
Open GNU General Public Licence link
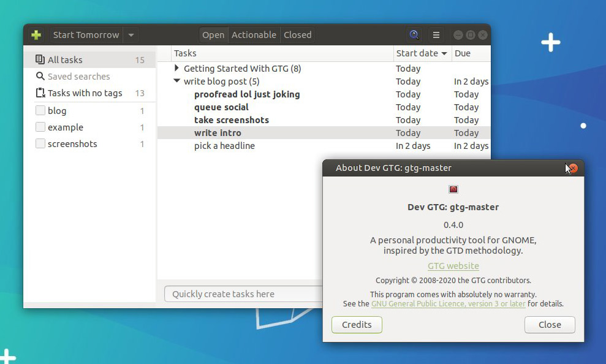coord(449,304)
